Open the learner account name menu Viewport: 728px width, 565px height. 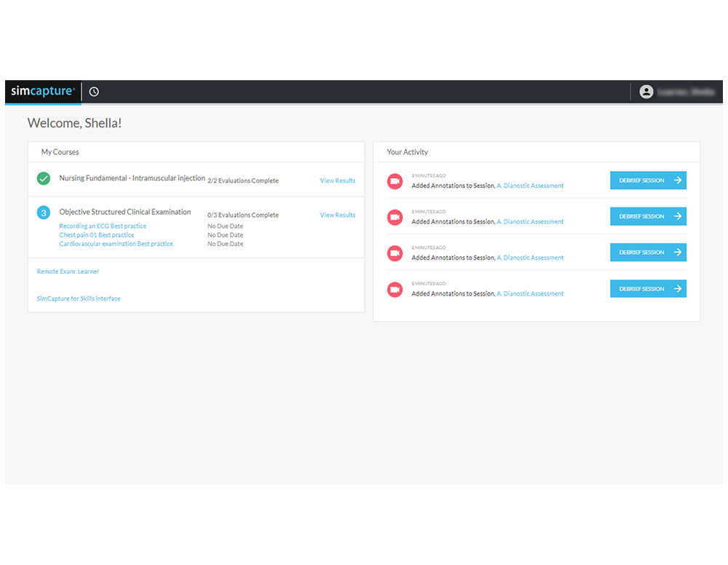pos(686,92)
